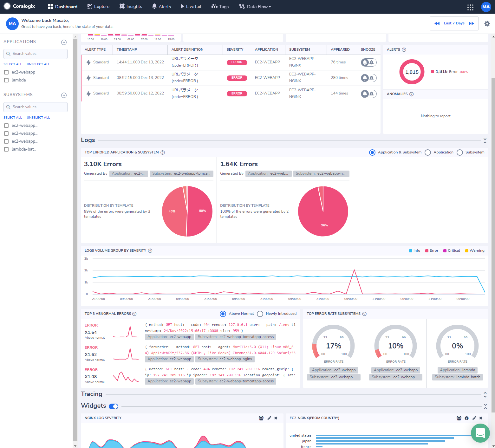The width and height of the screenshot is (495, 448).
Task: Check the ec2-webapp application checkbox
Action: [6, 72]
